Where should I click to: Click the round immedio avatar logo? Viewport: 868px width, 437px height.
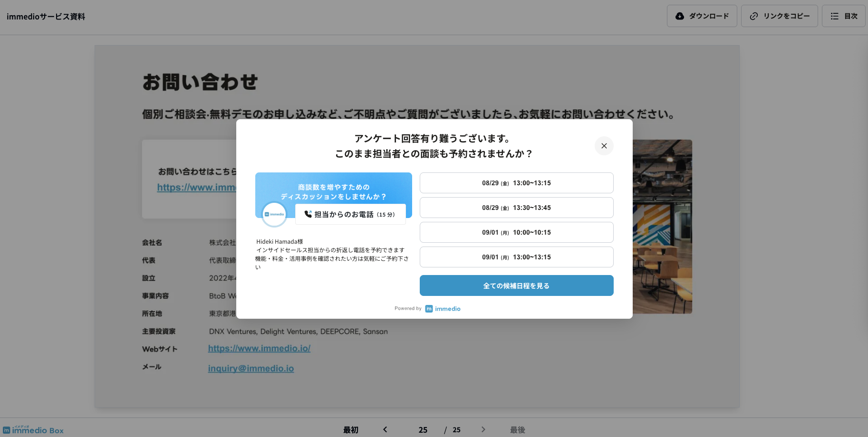pyautogui.click(x=274, y=214)
